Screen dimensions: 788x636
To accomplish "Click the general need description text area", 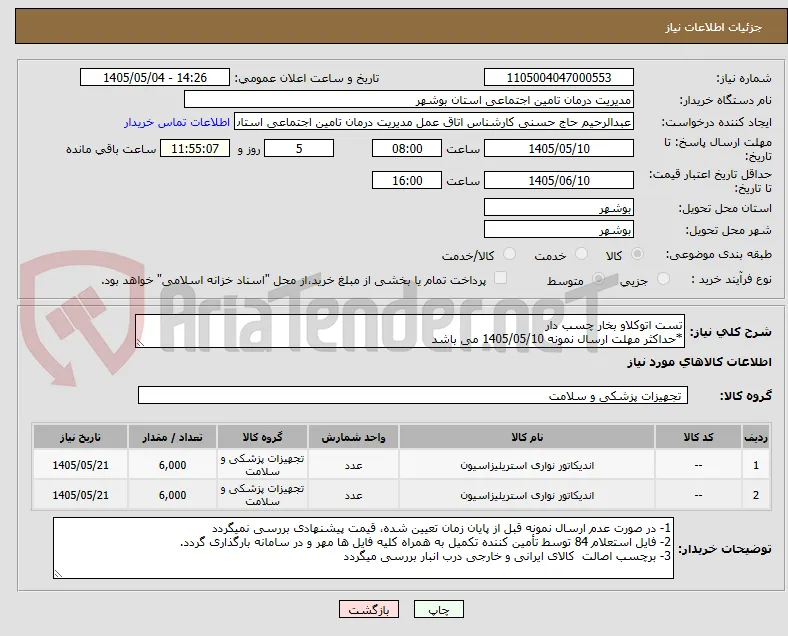I will (410, 331).
